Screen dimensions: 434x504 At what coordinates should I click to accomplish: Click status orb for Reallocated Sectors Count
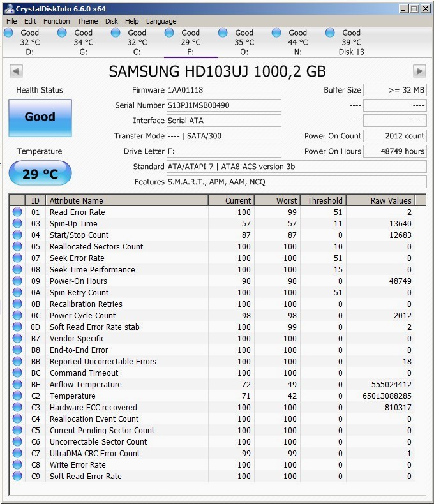(17, 246)
